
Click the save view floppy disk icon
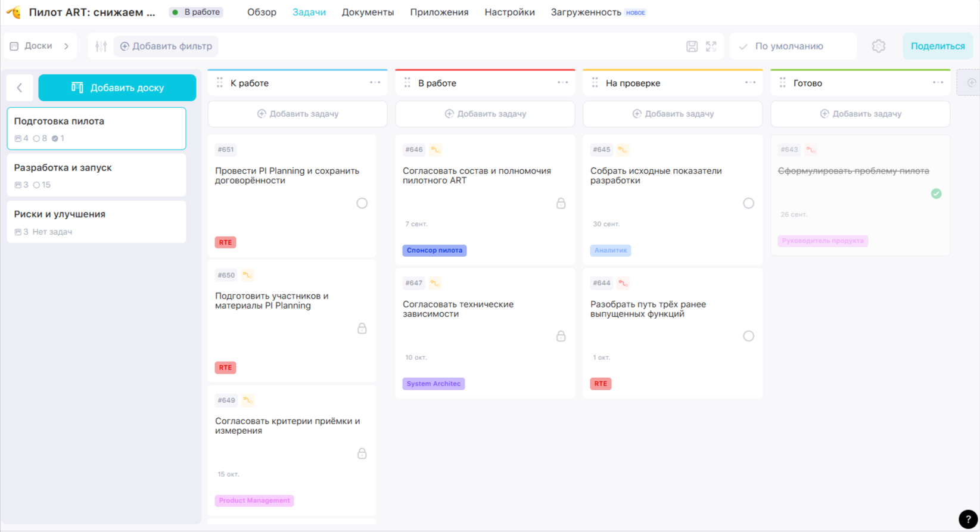point(692,46)
